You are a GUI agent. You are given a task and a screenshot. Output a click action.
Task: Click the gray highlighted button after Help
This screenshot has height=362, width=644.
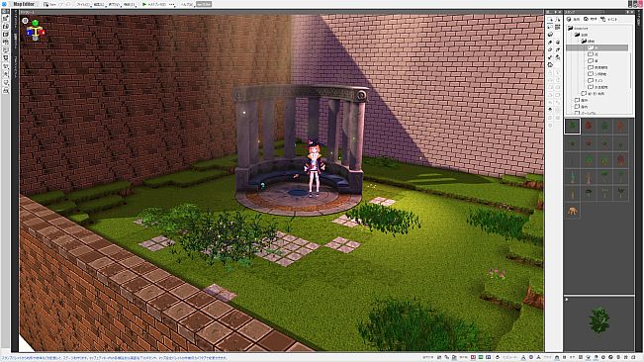(x=204, y=4)
